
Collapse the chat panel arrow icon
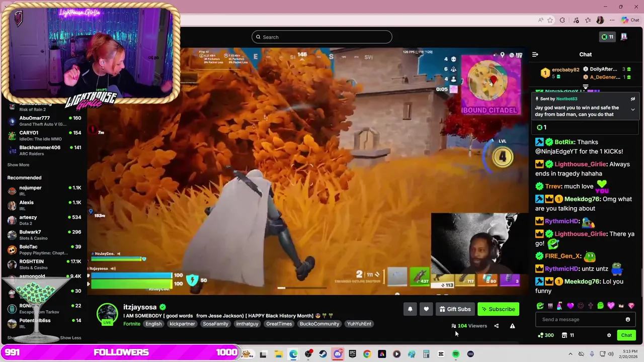[535, 54]
